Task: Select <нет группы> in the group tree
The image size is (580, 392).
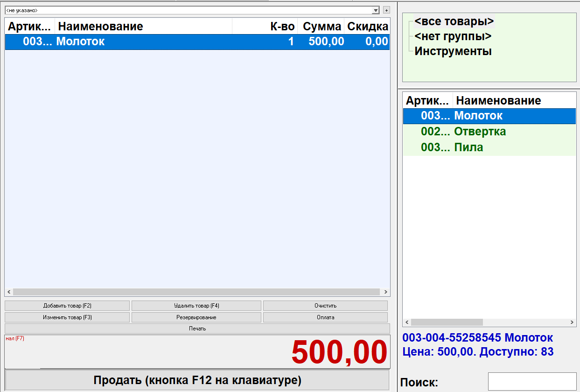Action: coord(453,36)
